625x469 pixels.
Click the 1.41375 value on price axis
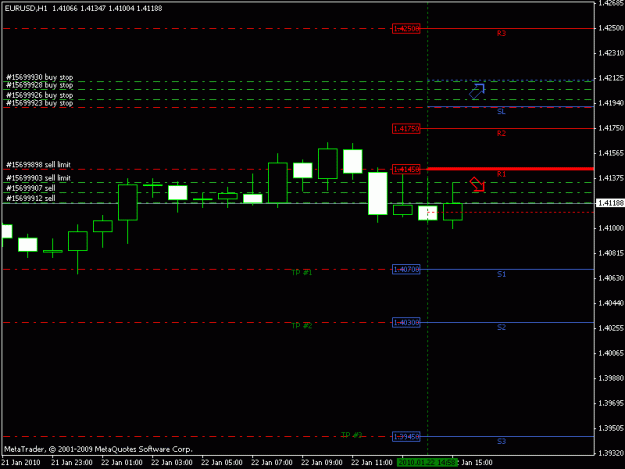click(611, 178)
